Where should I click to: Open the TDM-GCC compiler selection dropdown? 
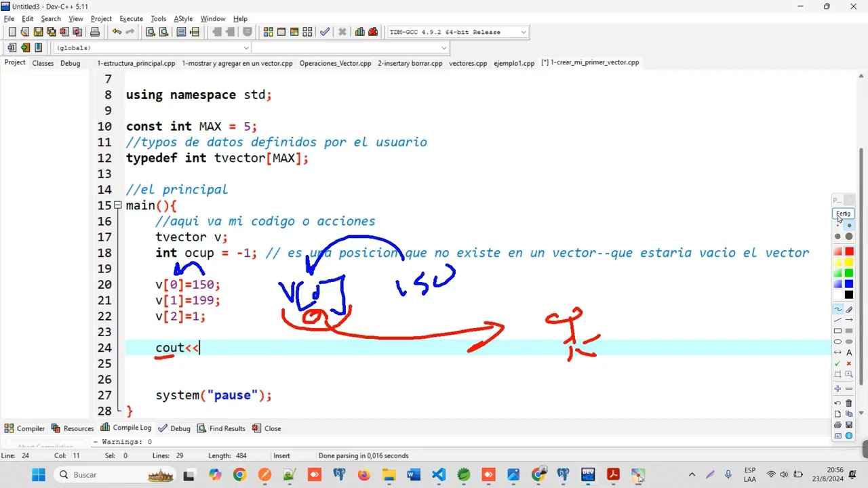(x=524, y=32)
